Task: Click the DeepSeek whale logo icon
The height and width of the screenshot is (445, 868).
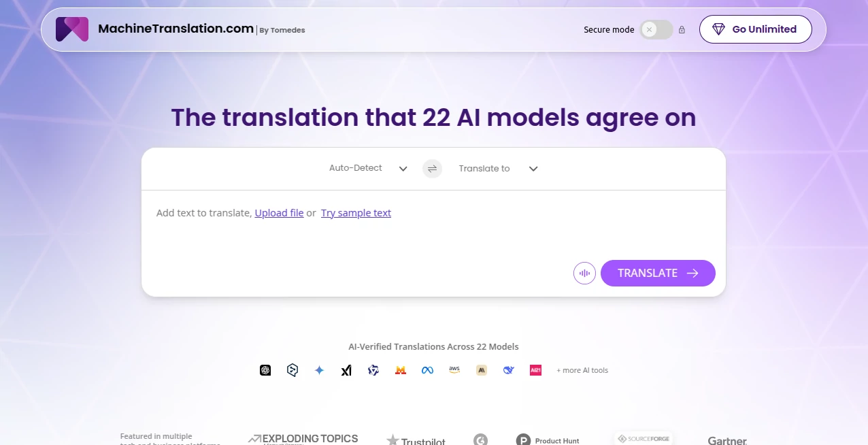Action: coord(509,370)
